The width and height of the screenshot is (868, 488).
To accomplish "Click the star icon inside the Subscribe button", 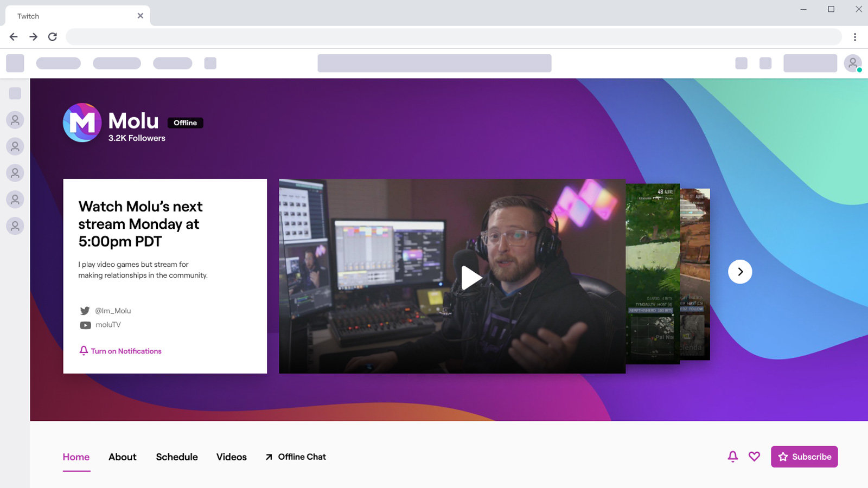I will coord(783,457).
